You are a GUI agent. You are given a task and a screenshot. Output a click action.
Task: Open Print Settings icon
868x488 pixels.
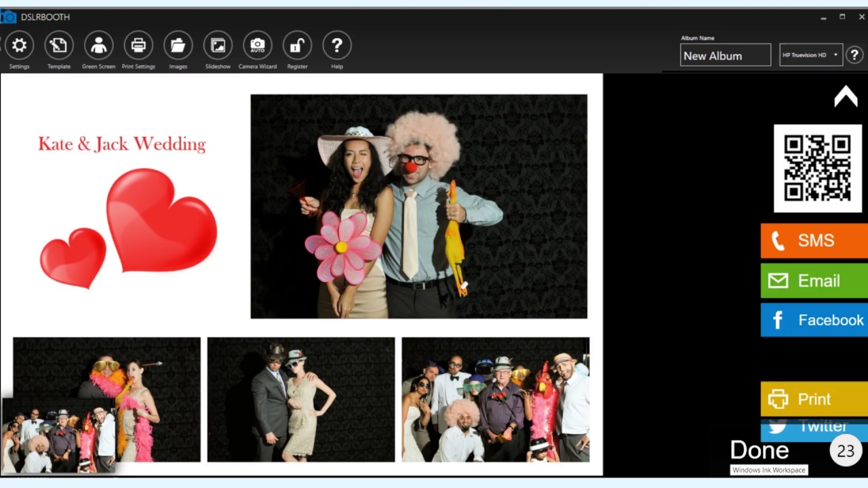click(138, 45)
